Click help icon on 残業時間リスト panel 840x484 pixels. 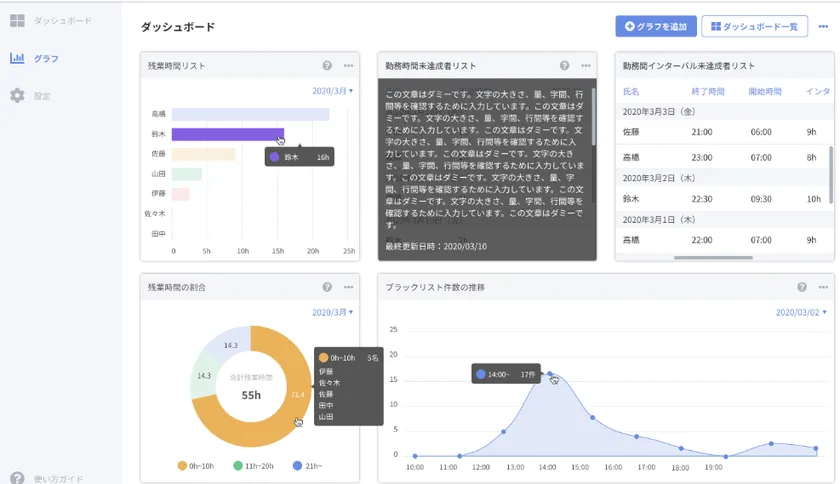[327, 66]
